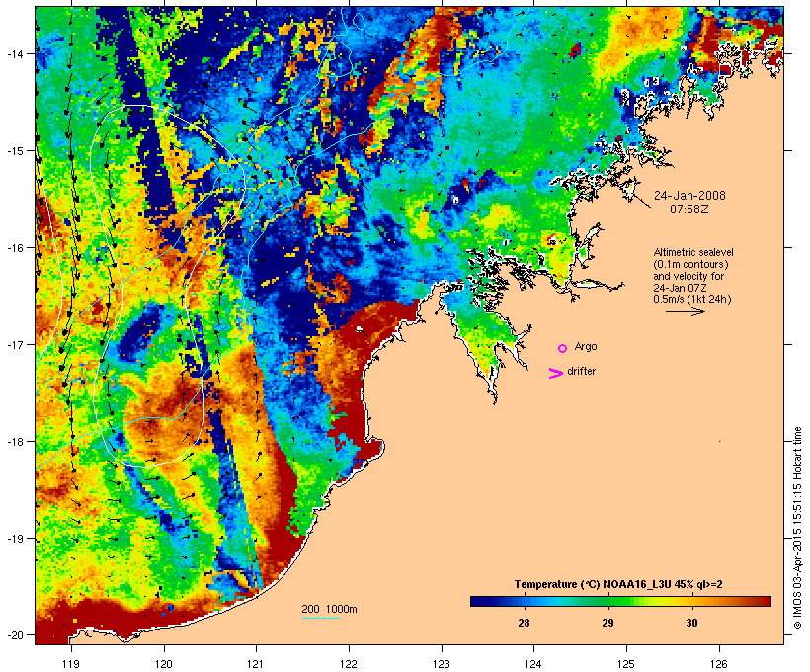Click the 0.5m/s velocity scale arrow
This screenshot has height=672, width=810.
(x=685, y=311)
